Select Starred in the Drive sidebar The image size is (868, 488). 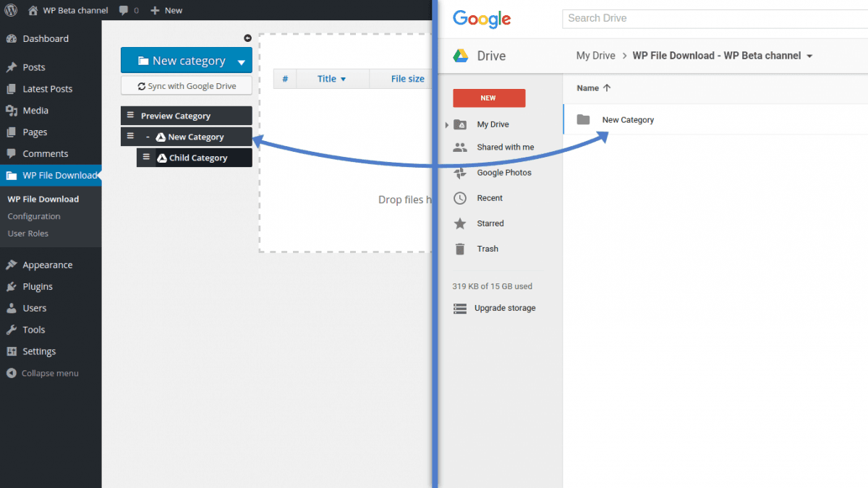pos(490,223)
